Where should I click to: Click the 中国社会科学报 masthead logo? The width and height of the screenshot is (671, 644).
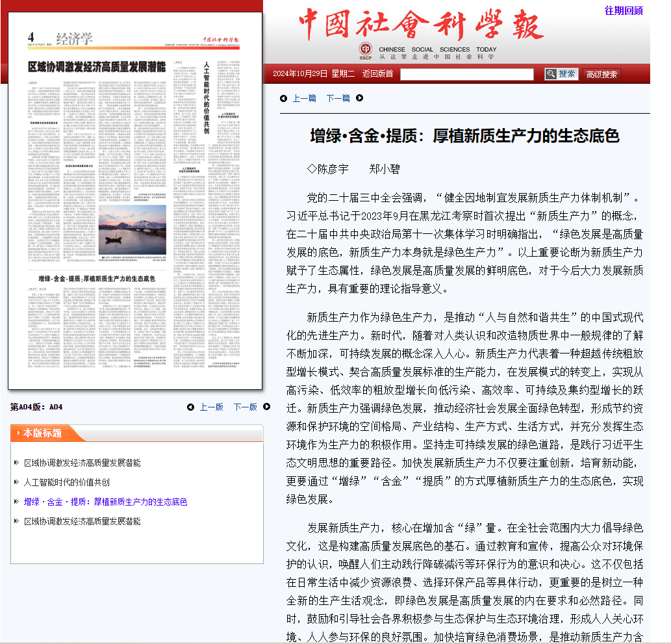(x=421, y=24)
